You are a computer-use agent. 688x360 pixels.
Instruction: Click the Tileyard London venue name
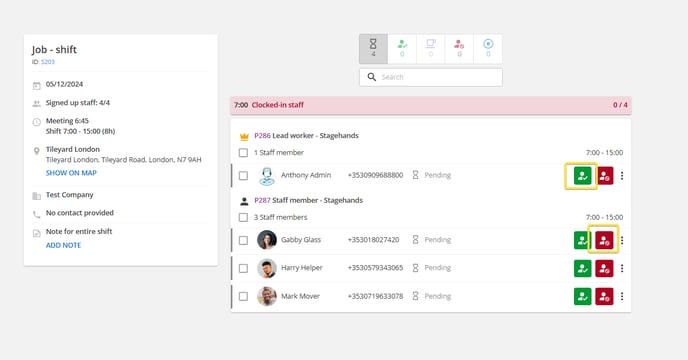tap(73, 149)
